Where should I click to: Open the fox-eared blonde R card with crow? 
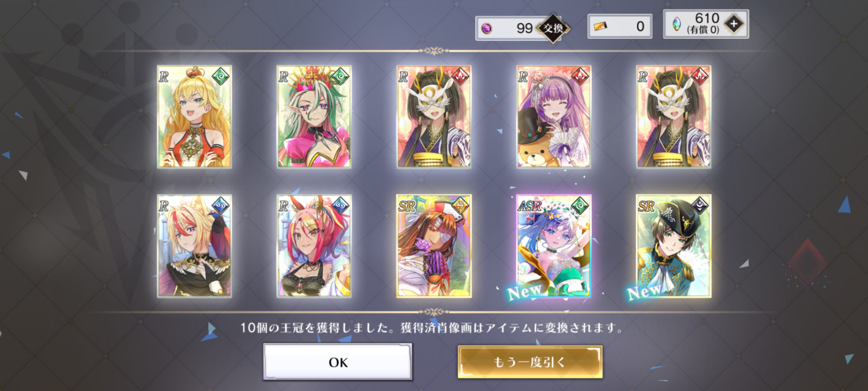pos(194,246)
